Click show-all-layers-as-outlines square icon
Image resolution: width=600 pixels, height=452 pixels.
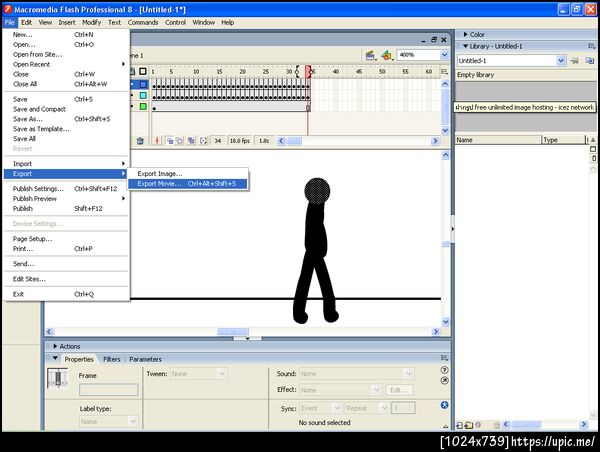point(143,71)
